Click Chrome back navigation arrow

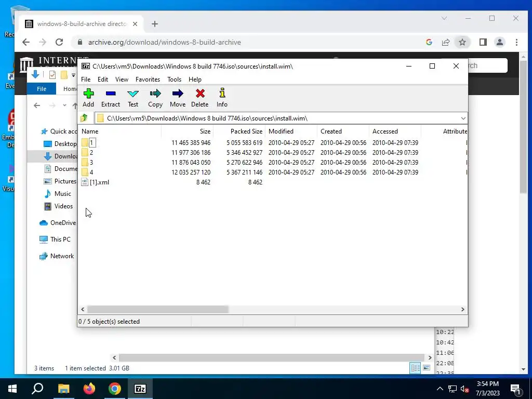[x=26, y=42]
